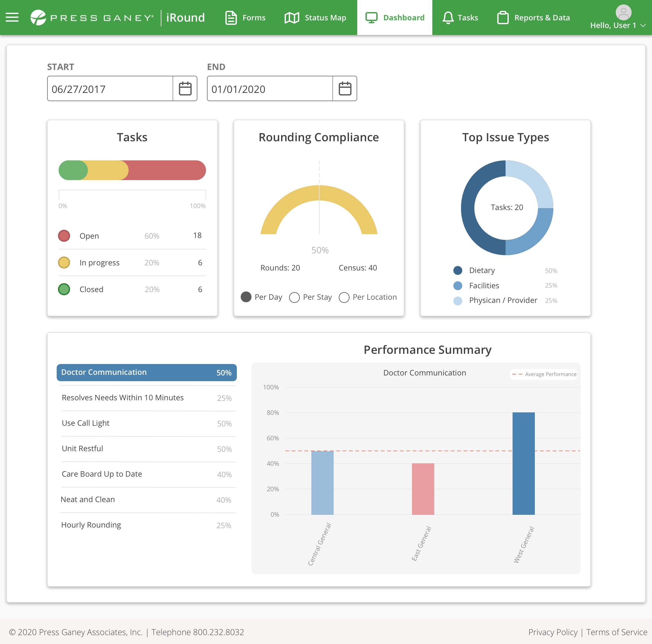Click the Dietary legend swatch
Screen dimensions: 652x644
[457, 270]
